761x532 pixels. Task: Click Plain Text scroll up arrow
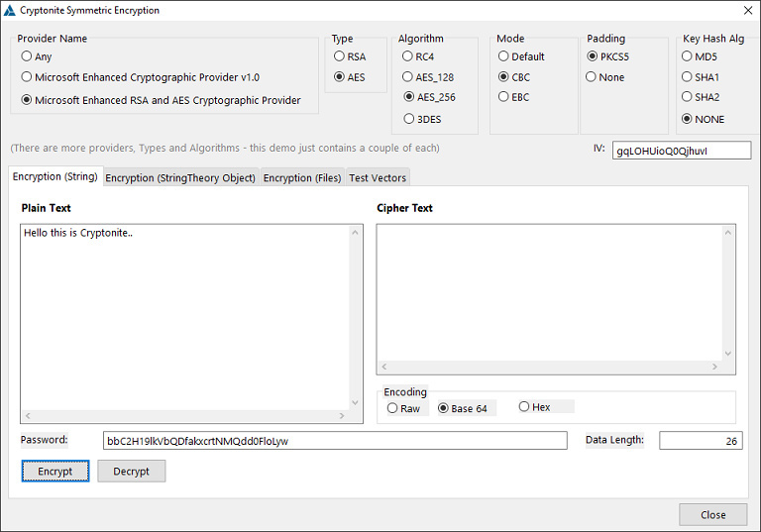(356, 233)
